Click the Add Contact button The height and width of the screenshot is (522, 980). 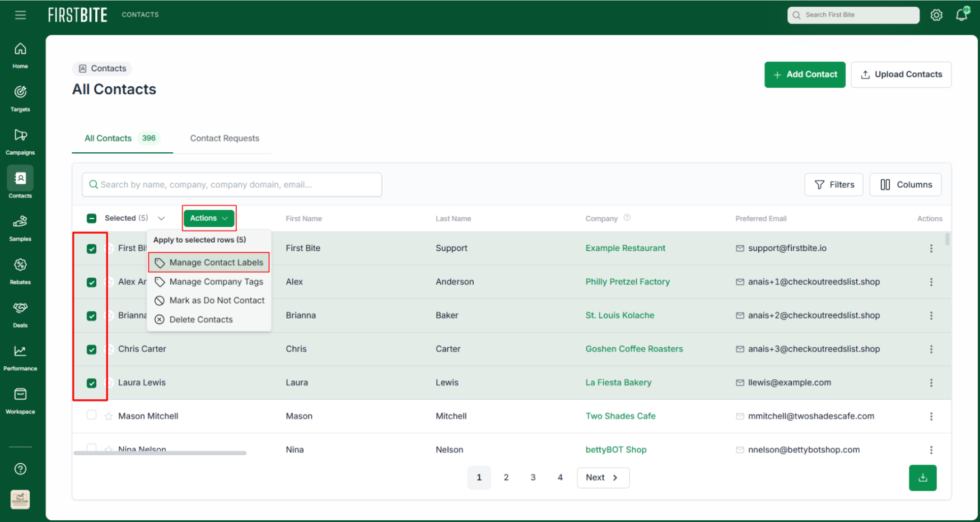pos(805,74)
